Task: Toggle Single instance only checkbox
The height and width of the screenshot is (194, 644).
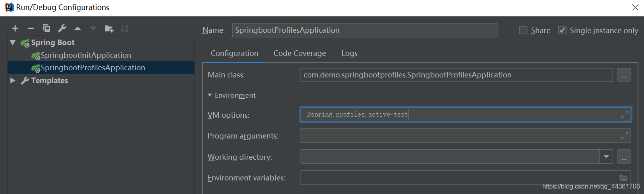Action: (562, 30)
